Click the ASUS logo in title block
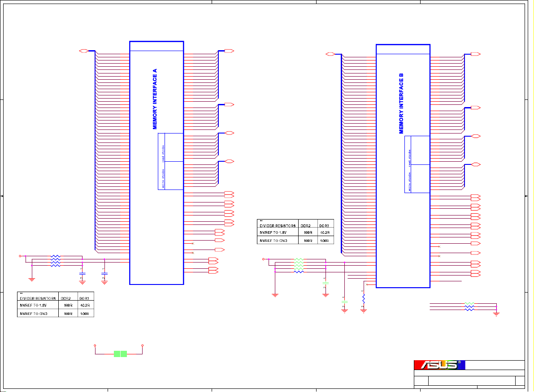The height and width of the screenshot is (392, 534). [x=439, y=365]
